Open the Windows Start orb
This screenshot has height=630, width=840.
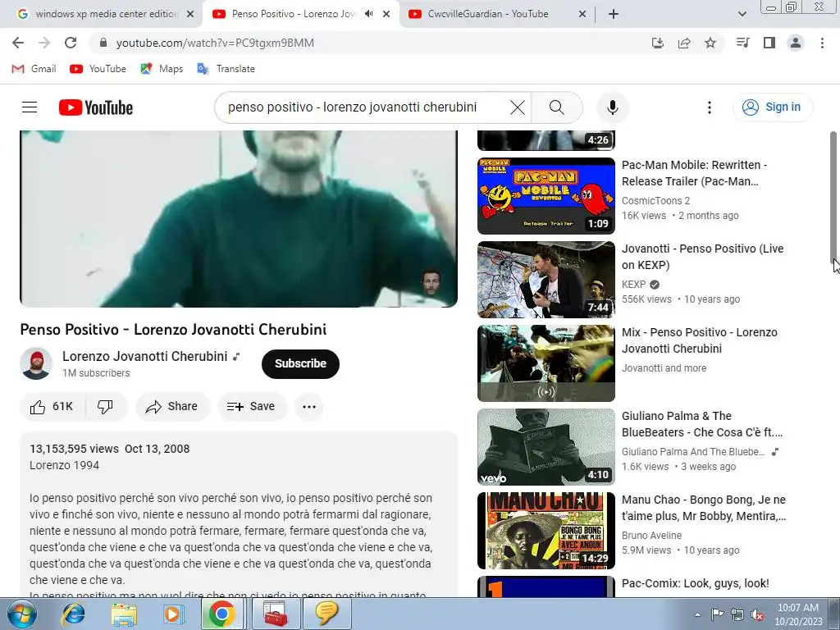22,614
